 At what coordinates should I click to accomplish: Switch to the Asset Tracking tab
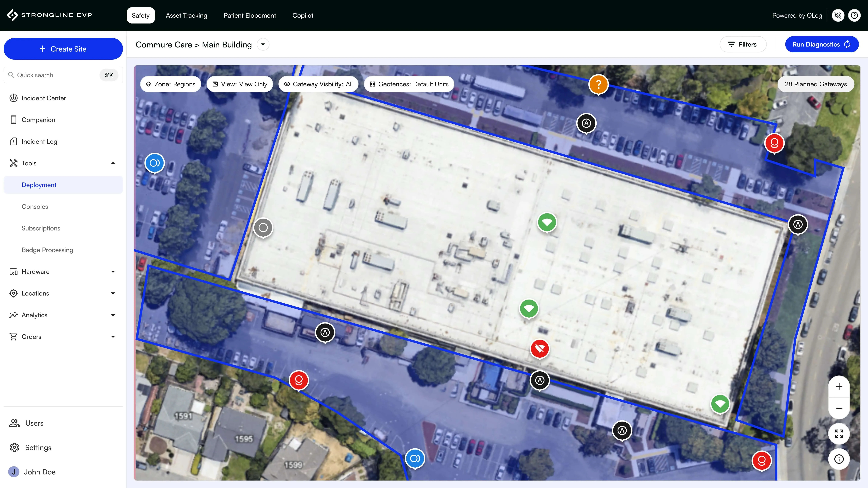tap(186, 16)
